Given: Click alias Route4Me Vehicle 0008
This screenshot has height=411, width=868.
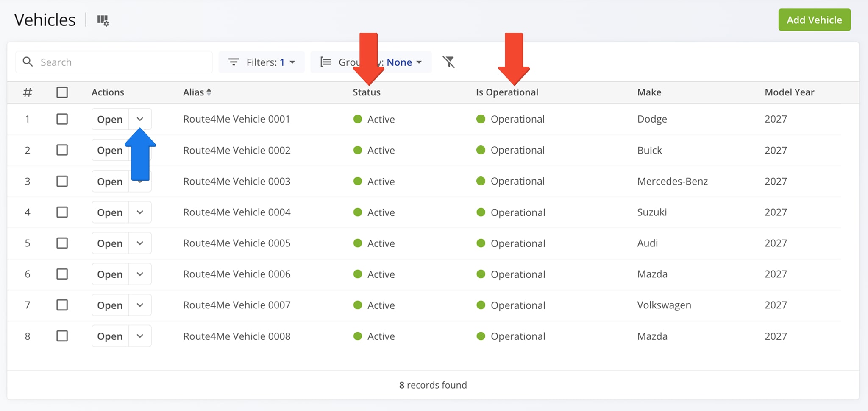Looking at the screenshot, I should [x=237, y=336].
